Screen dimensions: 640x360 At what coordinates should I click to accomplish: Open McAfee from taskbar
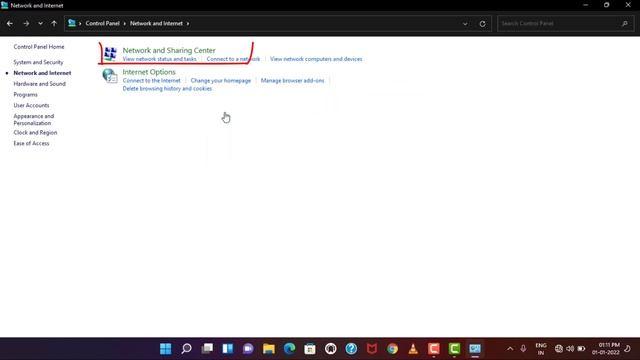coord(372,349)
